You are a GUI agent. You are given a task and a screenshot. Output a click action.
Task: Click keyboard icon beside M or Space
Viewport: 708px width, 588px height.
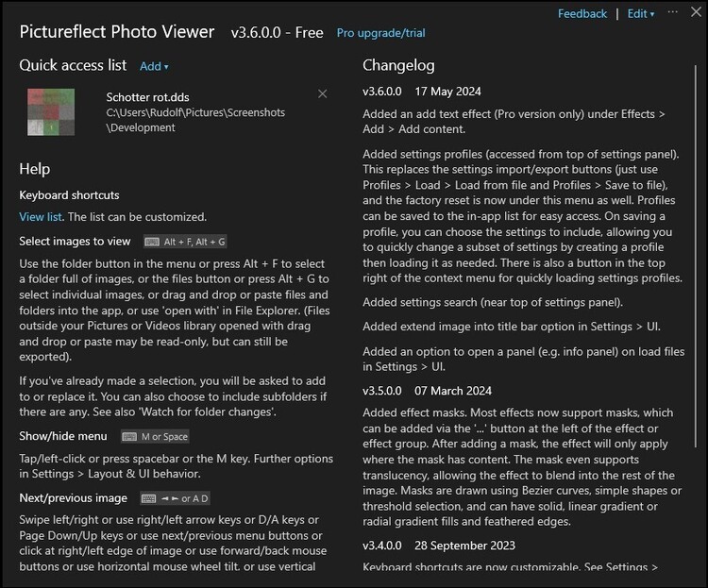click(129, 437)
